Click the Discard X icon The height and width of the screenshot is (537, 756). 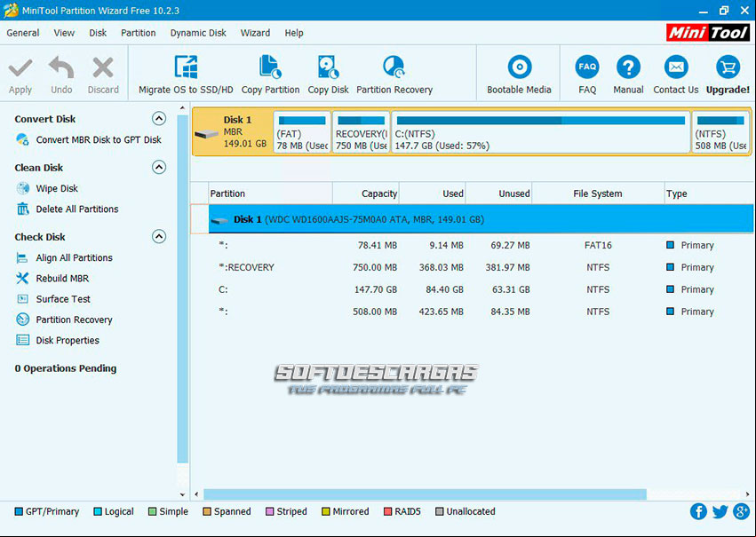(x=103, y=68)
